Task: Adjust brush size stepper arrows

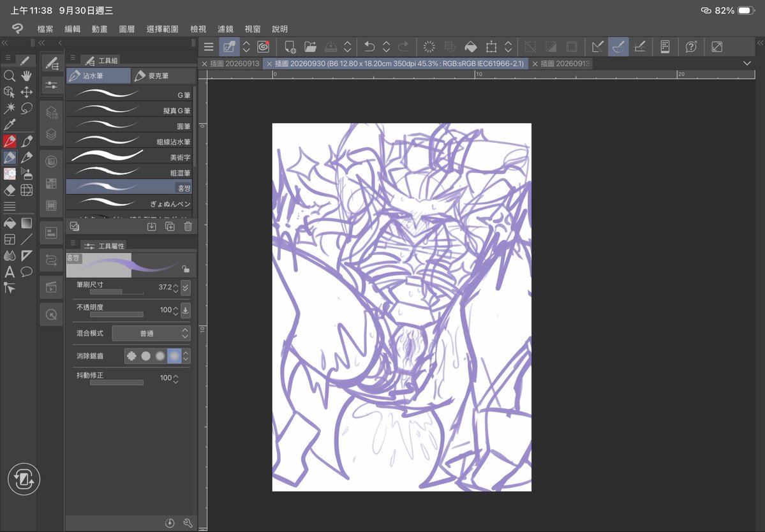Action: tap(175, 288)
